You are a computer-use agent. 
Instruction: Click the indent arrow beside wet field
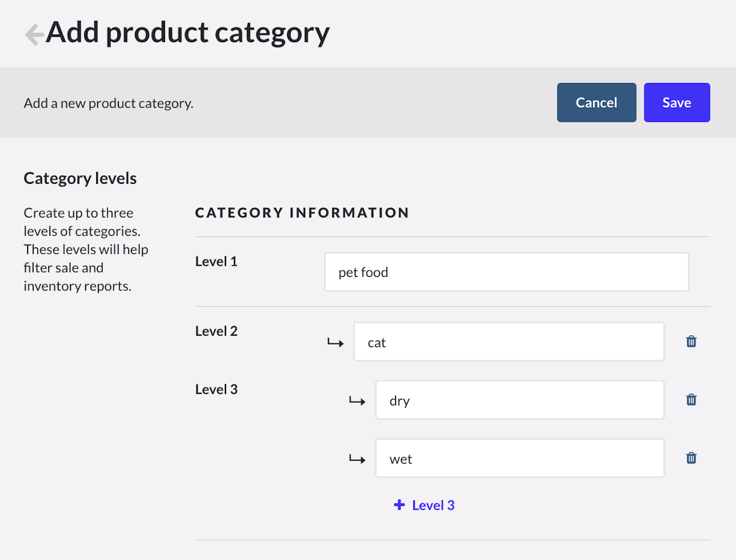(x=357, y=458)
